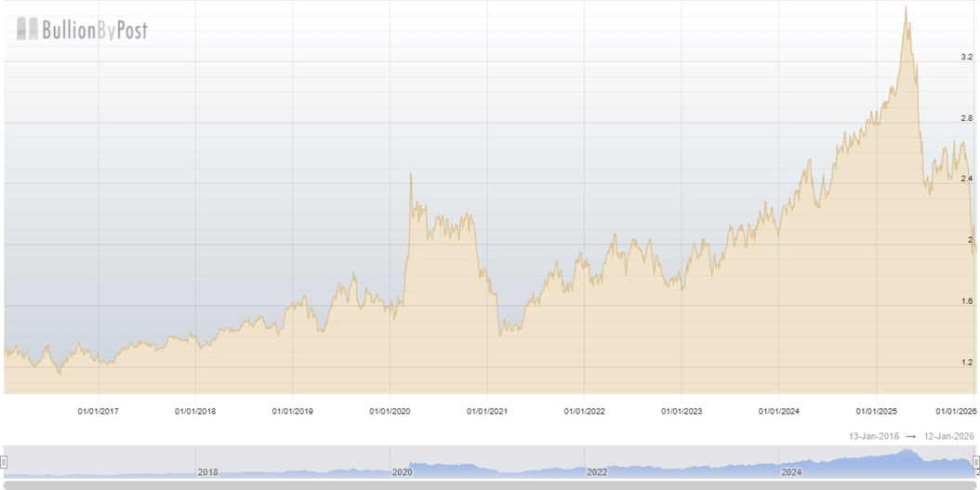Select 2024 in the navigator timeline

[791, 471]
